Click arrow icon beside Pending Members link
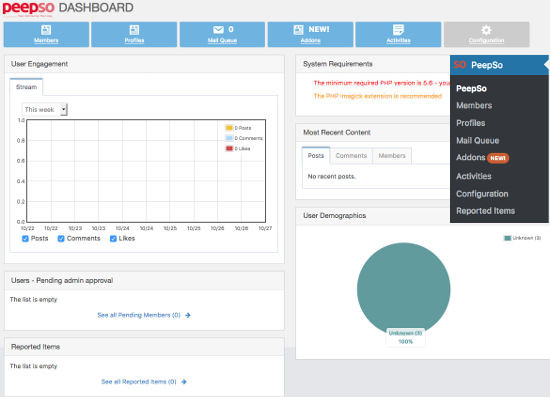550x397 pixels. (188, 315)
